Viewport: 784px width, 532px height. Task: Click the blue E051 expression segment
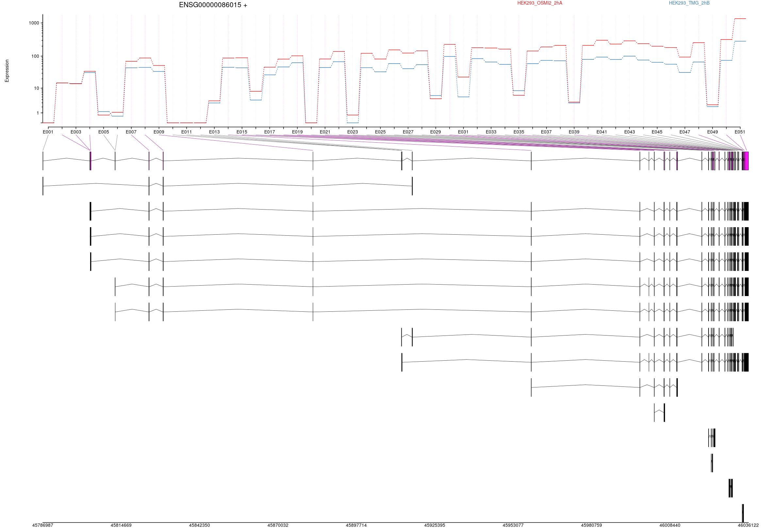[x=740, y=41]
